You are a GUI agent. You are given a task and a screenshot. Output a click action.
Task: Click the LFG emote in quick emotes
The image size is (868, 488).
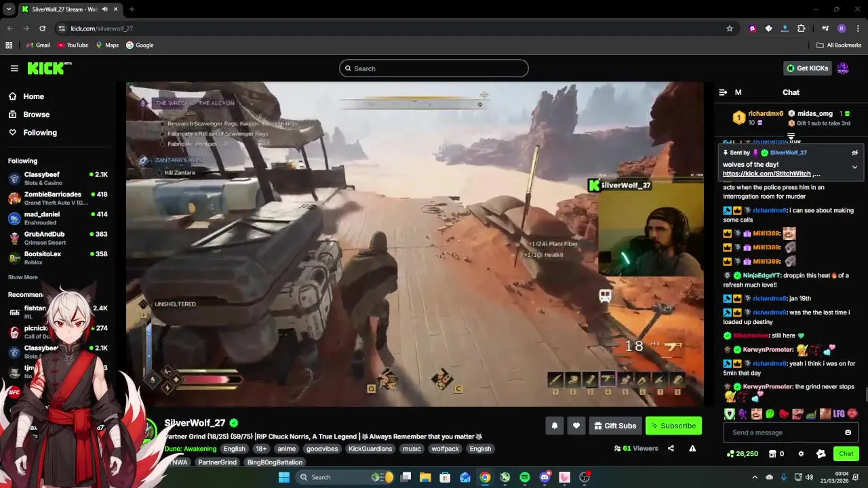point(839,413)
